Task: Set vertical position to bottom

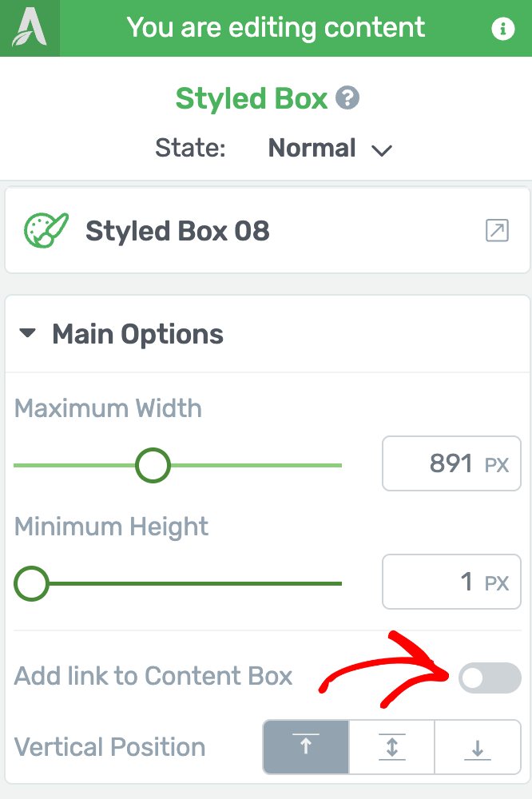Action: pyautogui.click(x=478, y=747)
